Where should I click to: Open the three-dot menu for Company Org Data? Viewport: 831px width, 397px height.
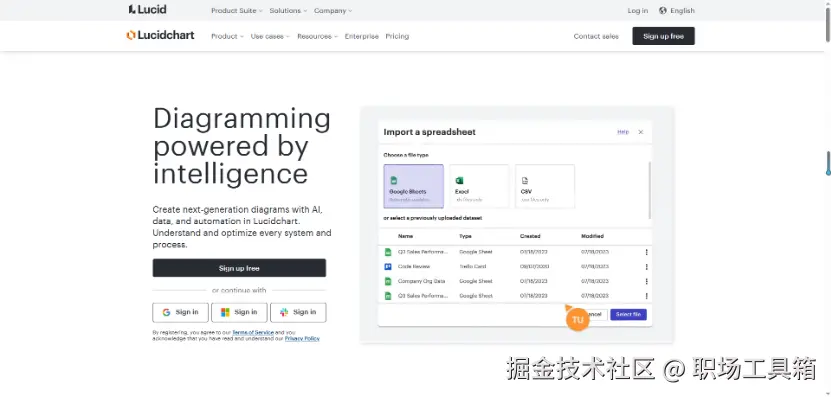tap(646, 281)
